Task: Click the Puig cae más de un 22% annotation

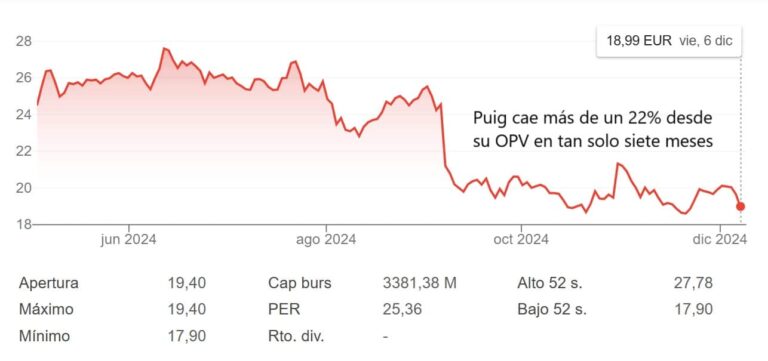Action: click(x=593, y=130)
